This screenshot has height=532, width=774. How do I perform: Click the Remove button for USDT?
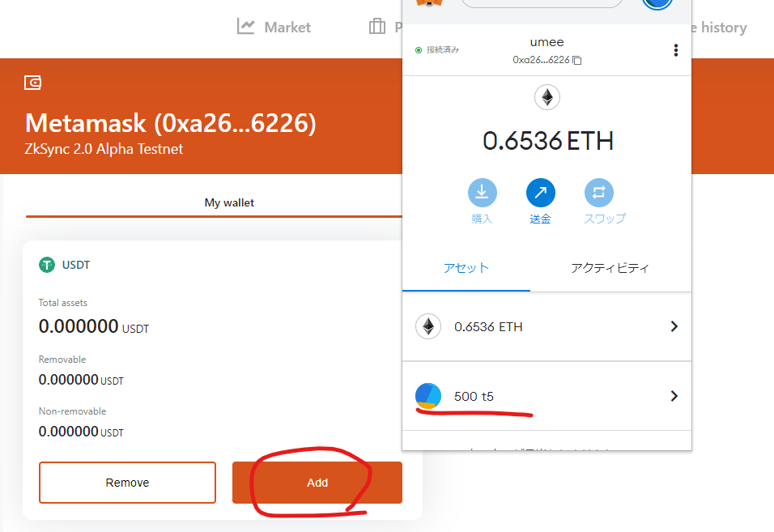pyautogui.click(x=127, y=483)
